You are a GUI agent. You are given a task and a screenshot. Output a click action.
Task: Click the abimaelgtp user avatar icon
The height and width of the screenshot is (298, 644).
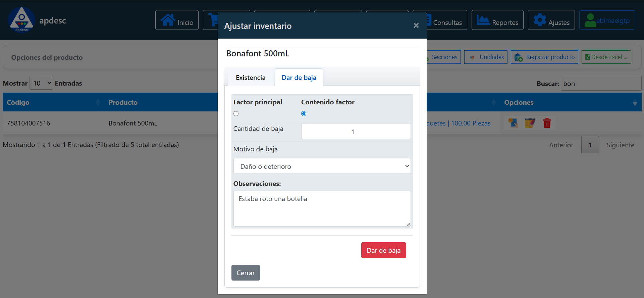pyautogui.click(x=590, y=20)
